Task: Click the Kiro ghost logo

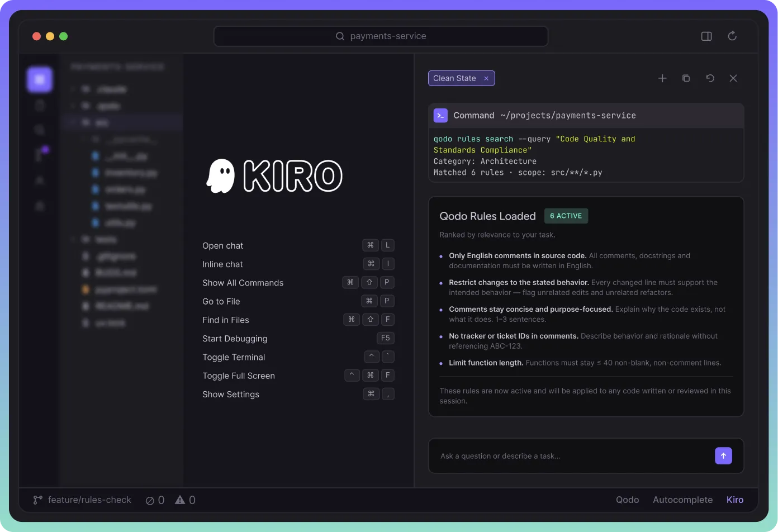Action: coord(221,176)
